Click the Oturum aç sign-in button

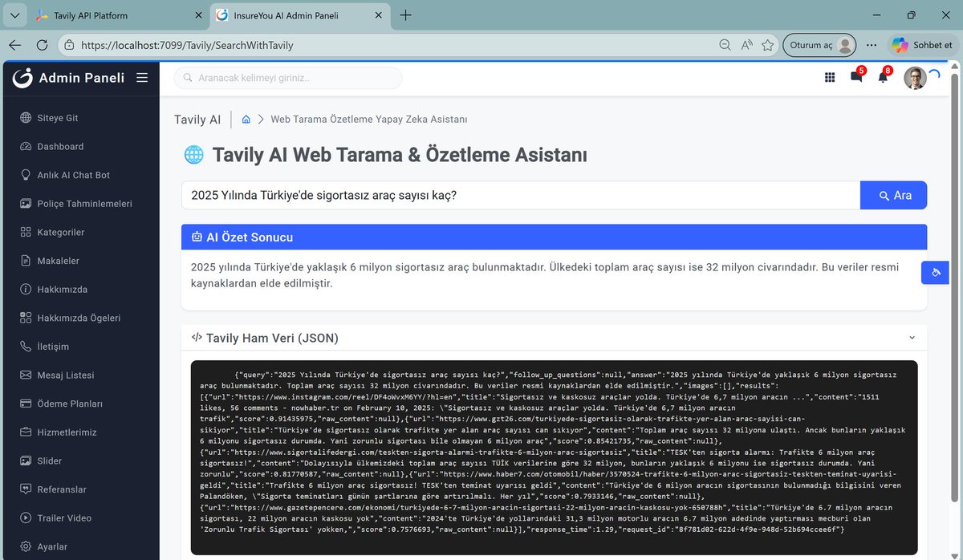click(819, 46)
